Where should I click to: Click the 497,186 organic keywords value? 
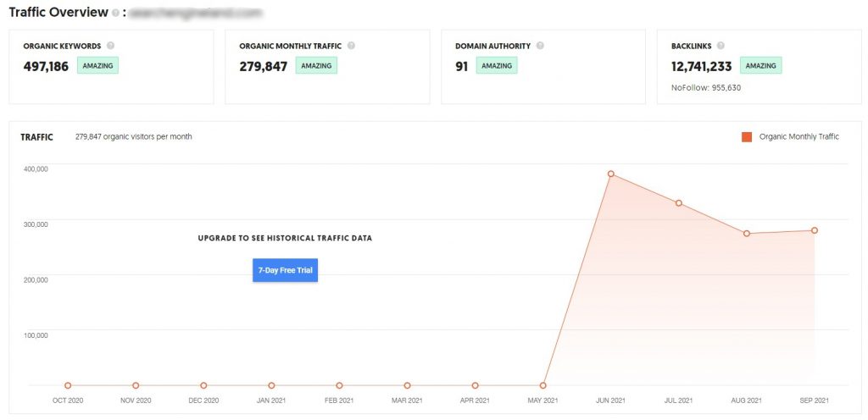click(x=46, y=66)
